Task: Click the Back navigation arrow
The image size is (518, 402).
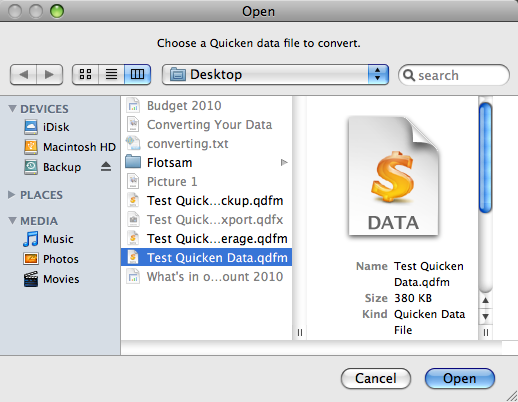Action: tap(23, 74)
